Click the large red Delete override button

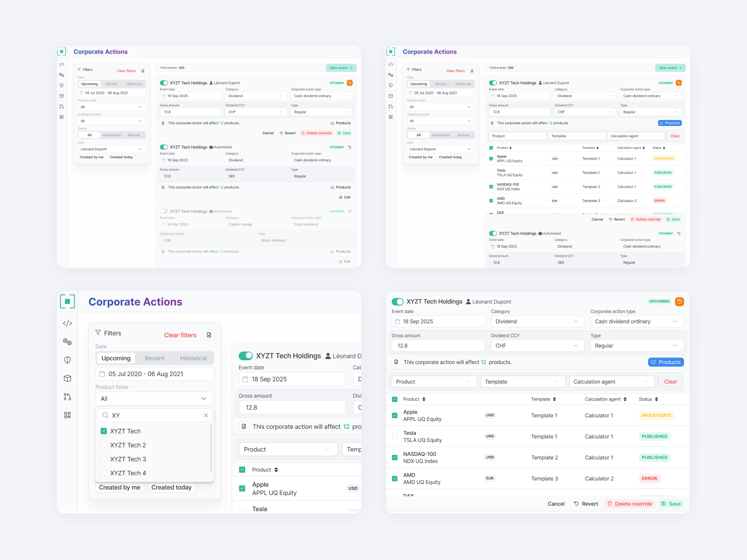(629, 504)
